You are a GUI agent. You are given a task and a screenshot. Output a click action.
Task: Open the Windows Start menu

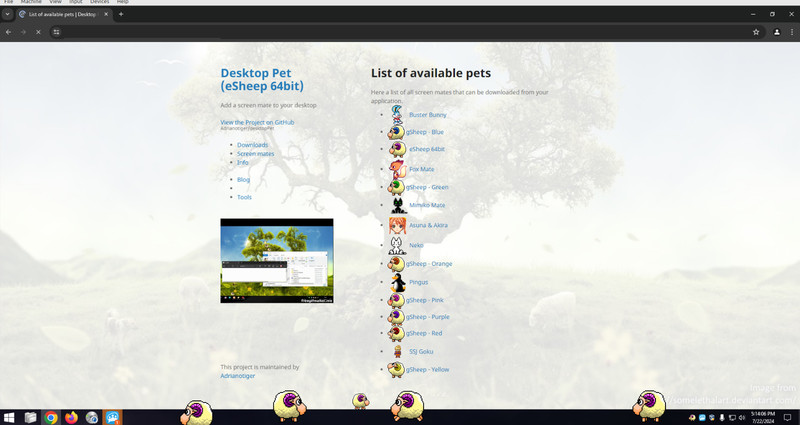click(x=9, y=418)
